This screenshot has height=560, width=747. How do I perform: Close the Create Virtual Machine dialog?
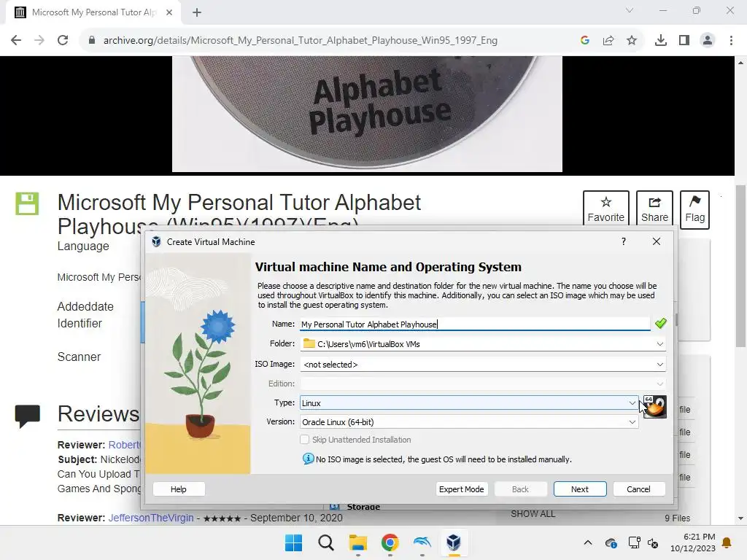(656, 241)
